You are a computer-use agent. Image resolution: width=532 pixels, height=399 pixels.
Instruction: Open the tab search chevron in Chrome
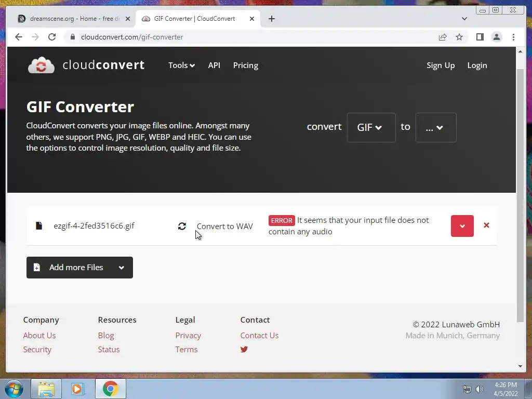(464, 19)
